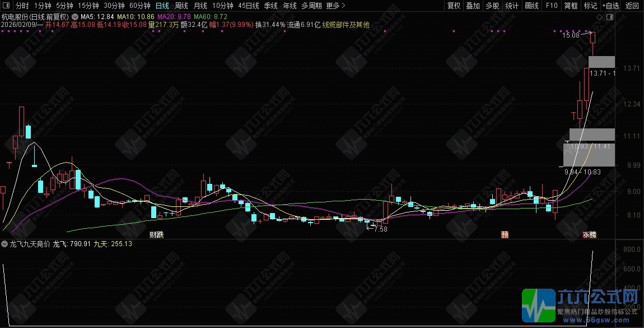The height and width of the screenshot is (328, 644).
Task: Click the panel layout icon at top-left
Action: click(6, 6)
